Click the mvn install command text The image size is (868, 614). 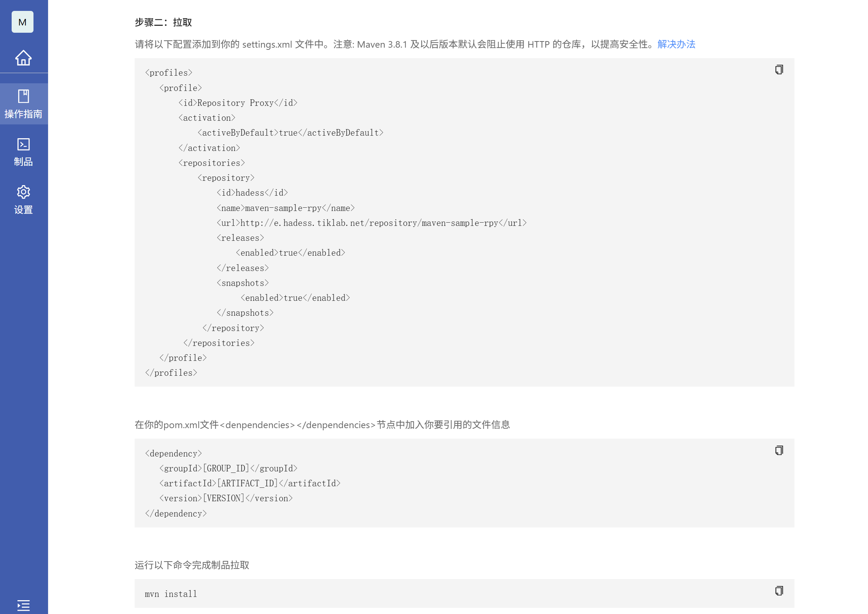pyautogui.click(x=171, y=594)
